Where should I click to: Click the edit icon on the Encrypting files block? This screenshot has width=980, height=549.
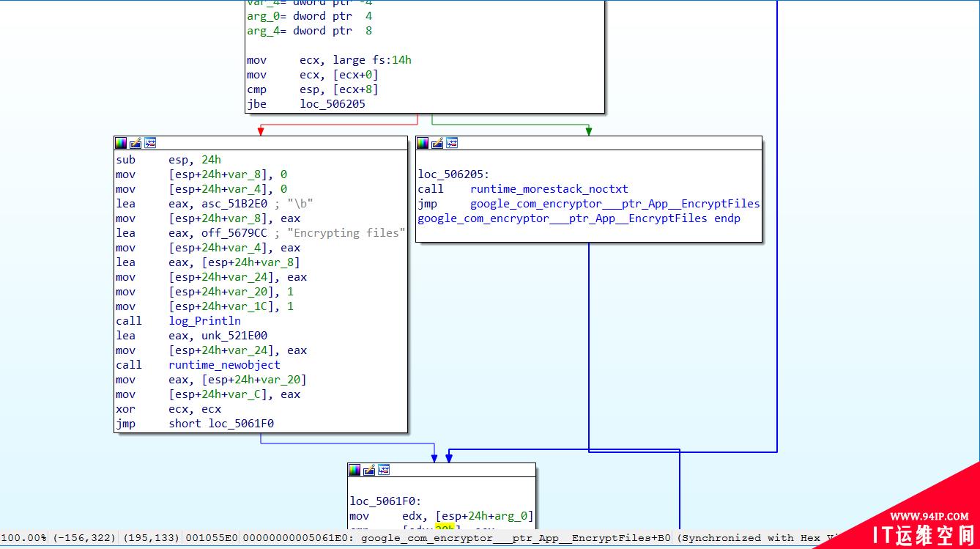click(x=136, y=143)
